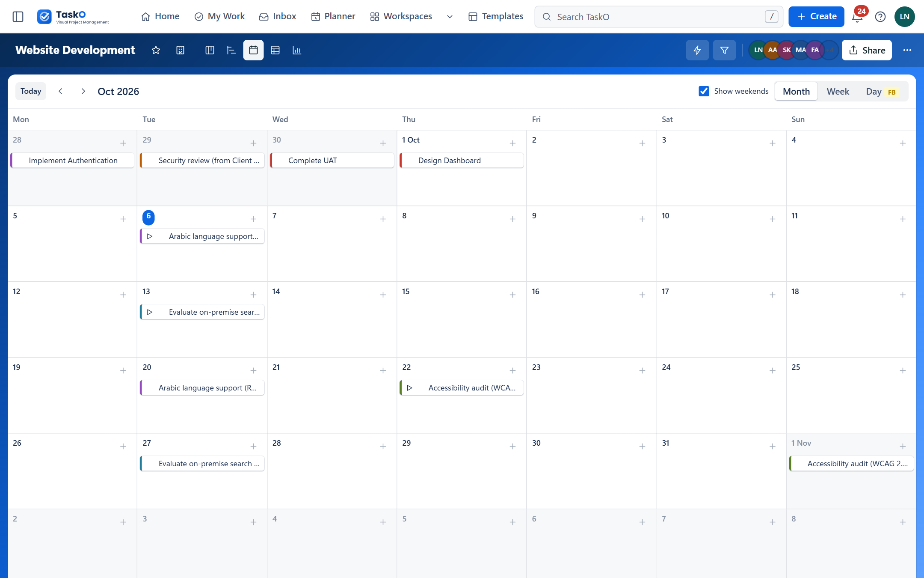This screenshot has width=924, height=578.
Task: Go to next month arrow
Action: point(83,91)
